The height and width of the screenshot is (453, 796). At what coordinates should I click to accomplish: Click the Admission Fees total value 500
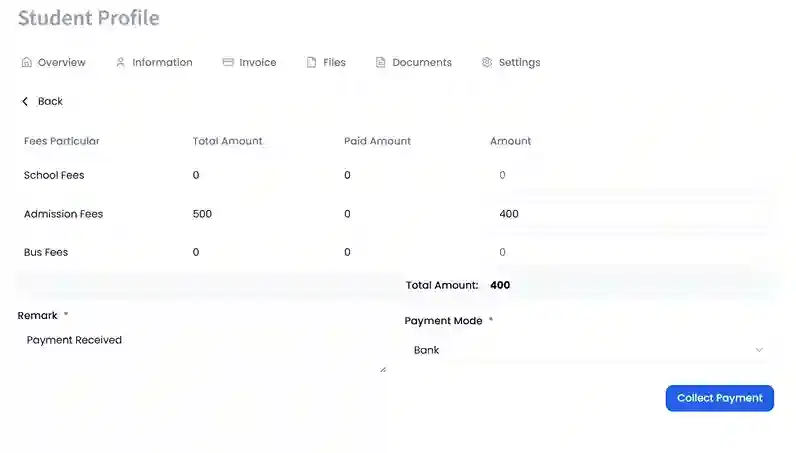click(x=202, y=214)
